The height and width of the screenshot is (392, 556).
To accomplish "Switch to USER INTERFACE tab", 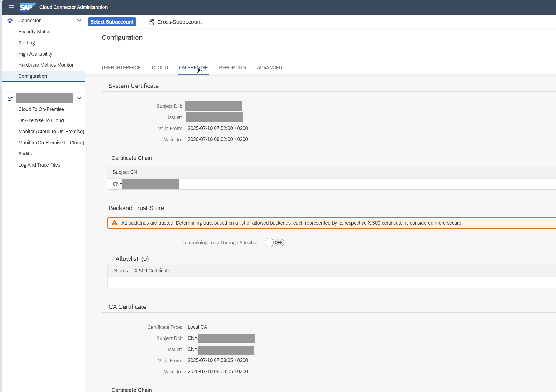I will (x=121, y=68).
